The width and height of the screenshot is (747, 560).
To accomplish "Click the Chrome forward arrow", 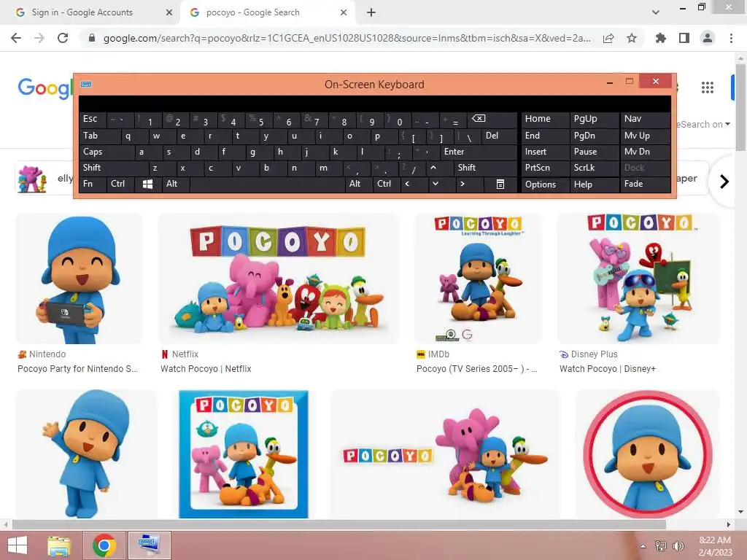I will tap(39, 38).
